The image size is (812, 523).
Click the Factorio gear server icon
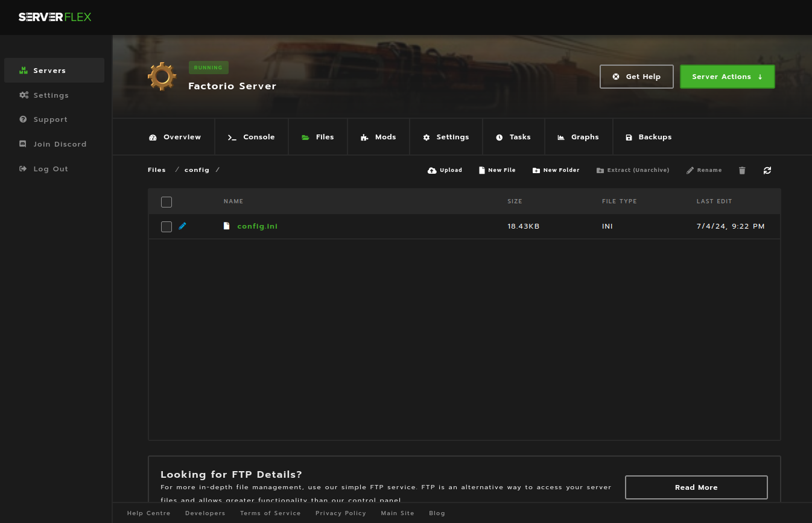click(x=162, y=77)
